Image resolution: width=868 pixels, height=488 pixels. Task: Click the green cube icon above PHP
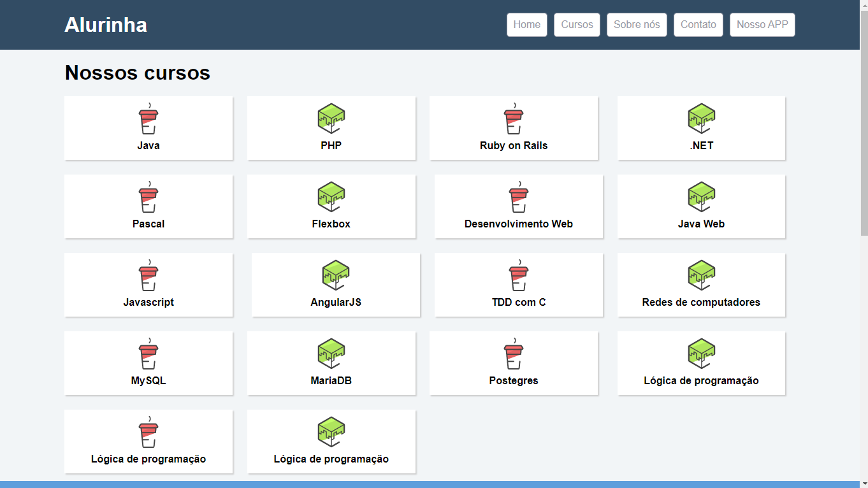331,118
